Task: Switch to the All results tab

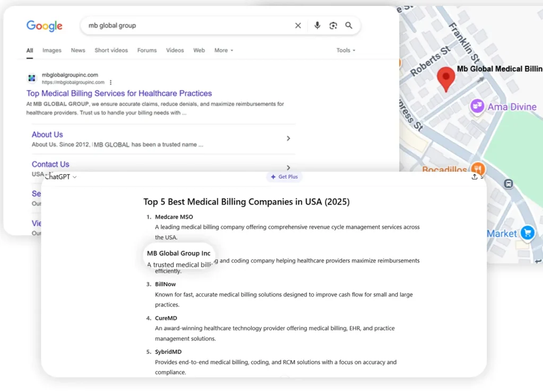Action: pos(30,50)
